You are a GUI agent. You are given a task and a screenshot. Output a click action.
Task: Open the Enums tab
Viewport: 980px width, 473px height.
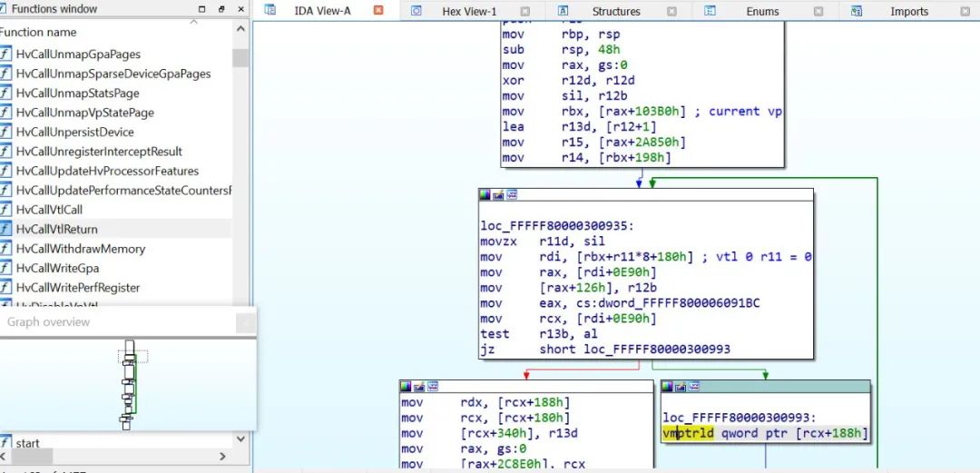coord(762,12)
